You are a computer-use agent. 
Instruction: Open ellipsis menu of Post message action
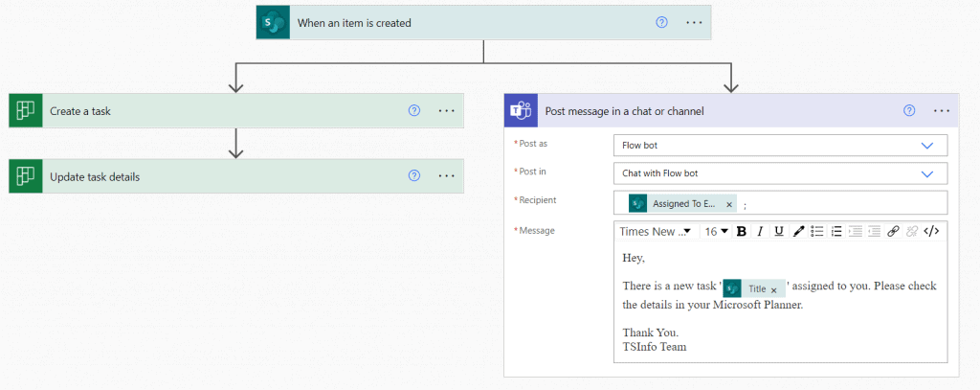(x=942, y=111)
